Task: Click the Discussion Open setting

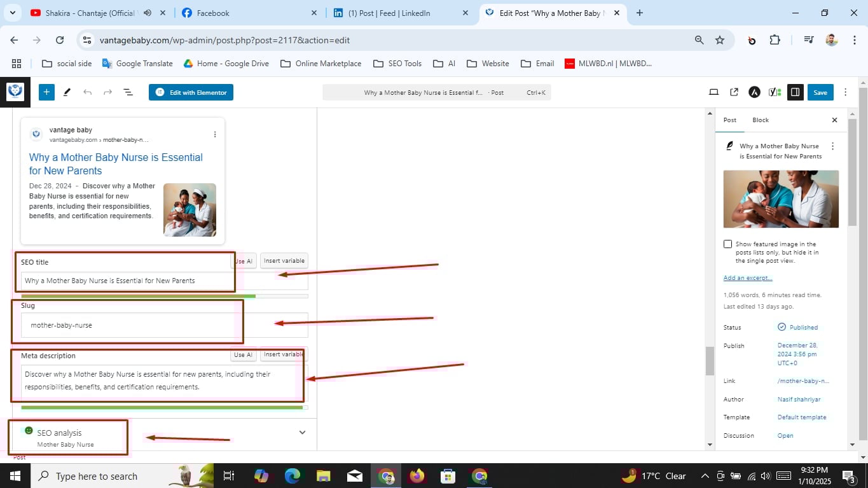Action: pyautogui.click(x=785, y=436)
